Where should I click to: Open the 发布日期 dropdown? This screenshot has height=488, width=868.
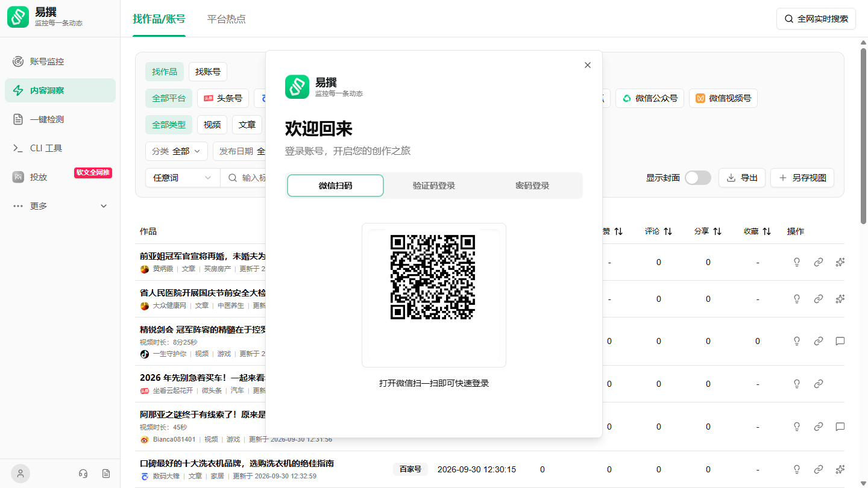[x=239, y=151]
